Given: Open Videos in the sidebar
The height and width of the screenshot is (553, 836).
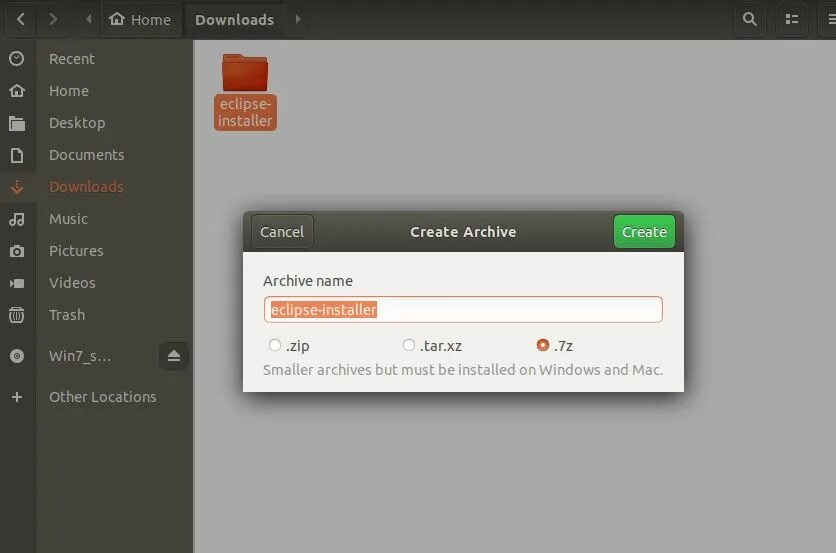Looking at the screenshot, I should 72,283.
